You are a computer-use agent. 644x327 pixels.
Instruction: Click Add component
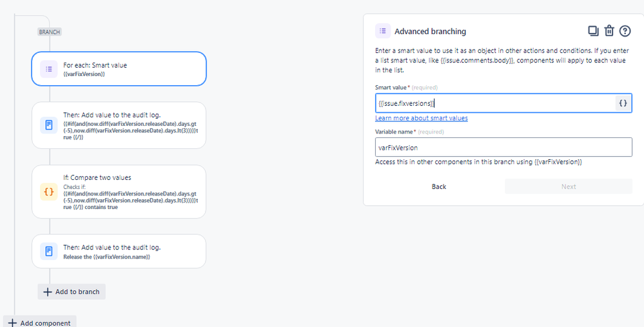coord(40,323)
